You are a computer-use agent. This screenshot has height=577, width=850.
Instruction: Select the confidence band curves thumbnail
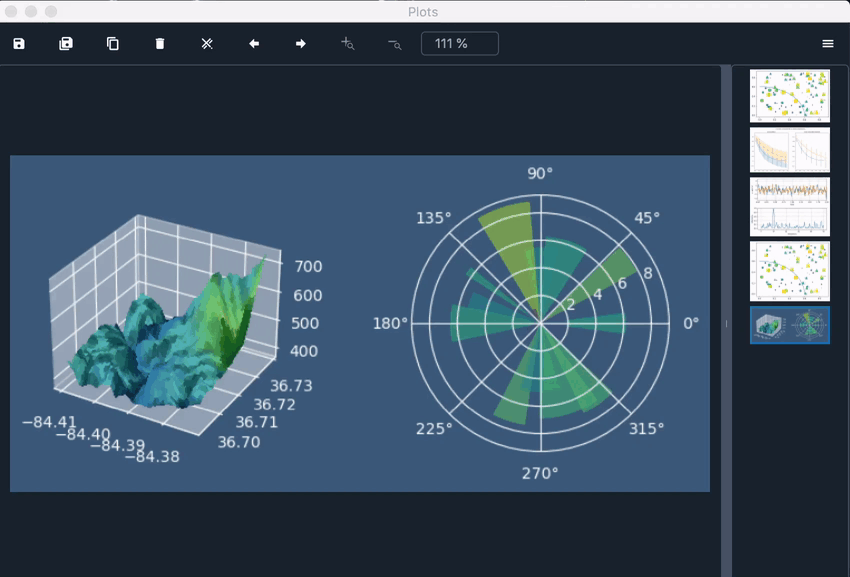click(790, 150)
